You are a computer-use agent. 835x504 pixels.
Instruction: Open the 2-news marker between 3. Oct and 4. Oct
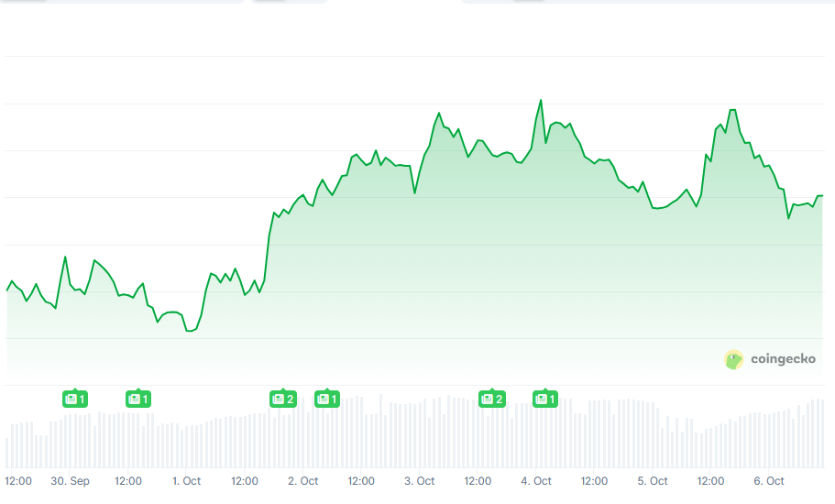point(492,399)
